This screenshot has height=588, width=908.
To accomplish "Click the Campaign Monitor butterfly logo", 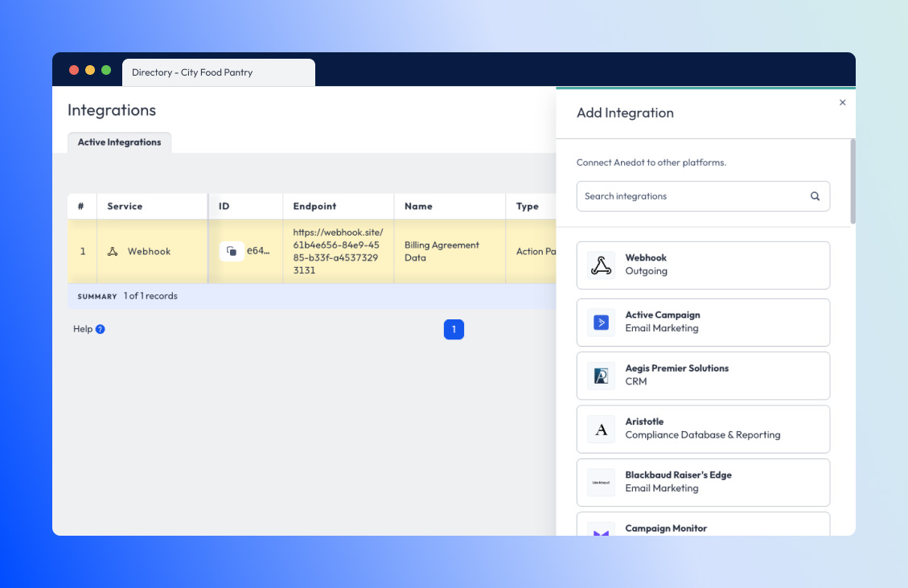I will (x=601, y=532).
